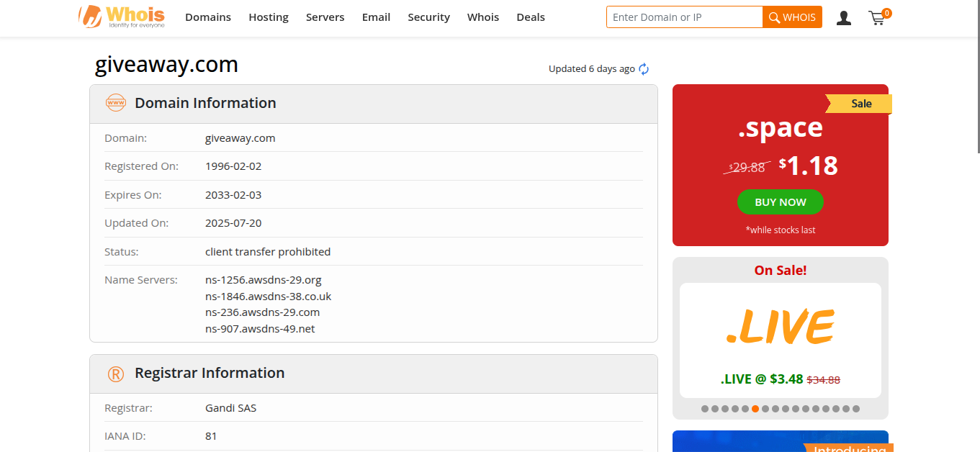This screenshot has width=980, height=452.
Task: Refresh the whois record with the reload icon
Action: [x=644, y=69]
